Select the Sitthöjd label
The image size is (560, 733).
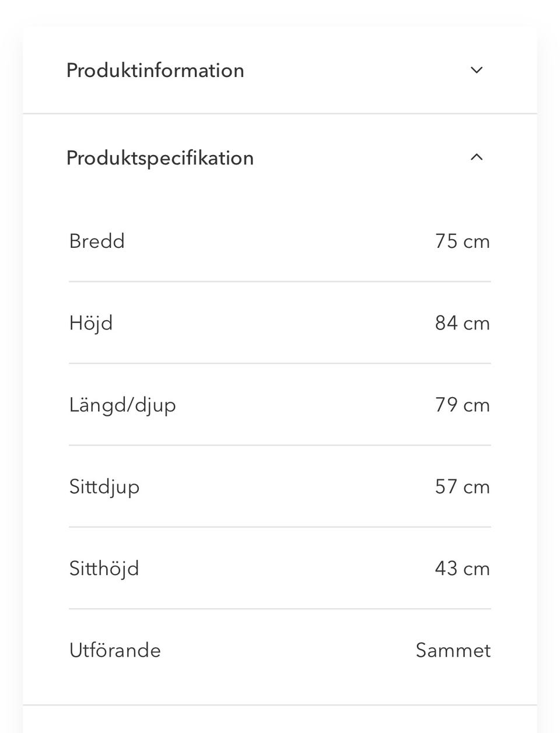coord(104,569)
